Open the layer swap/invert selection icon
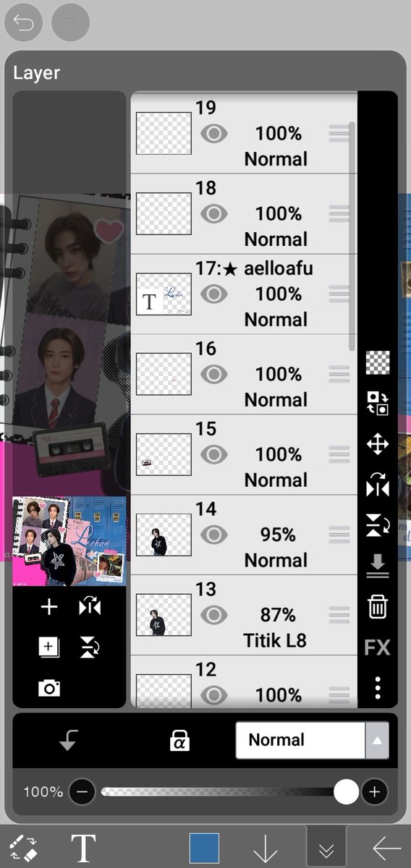411x868 pixels. pos(378,404)
